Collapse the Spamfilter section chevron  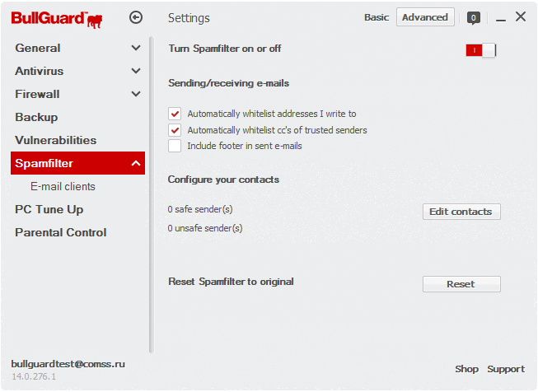coord(136,163)
